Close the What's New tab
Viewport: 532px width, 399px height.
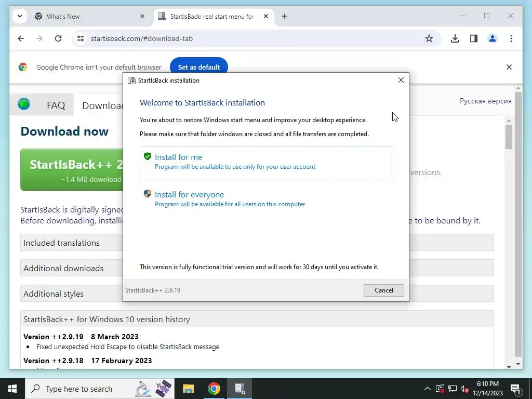[x=142, y=16]
